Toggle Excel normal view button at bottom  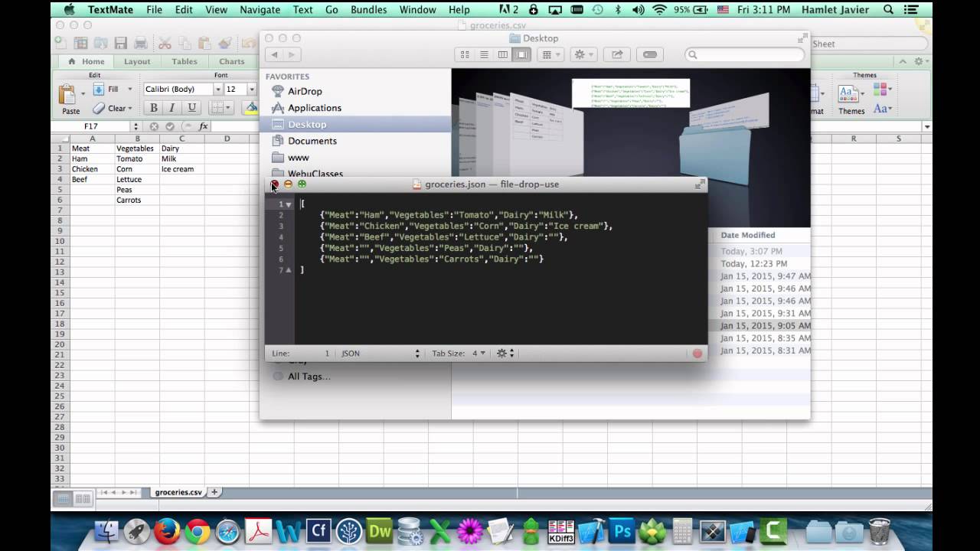tap(63, 498)
